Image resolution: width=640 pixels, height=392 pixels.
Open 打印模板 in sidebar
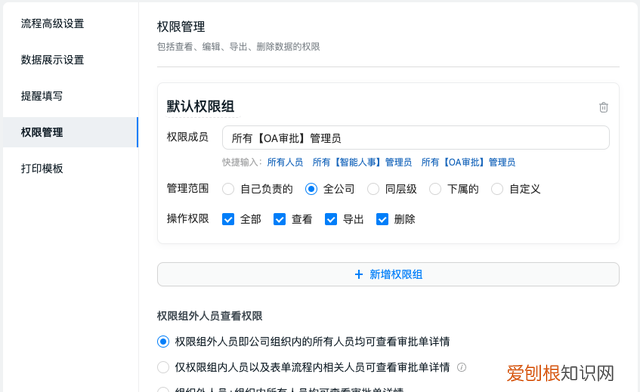[x=42, y=168]
